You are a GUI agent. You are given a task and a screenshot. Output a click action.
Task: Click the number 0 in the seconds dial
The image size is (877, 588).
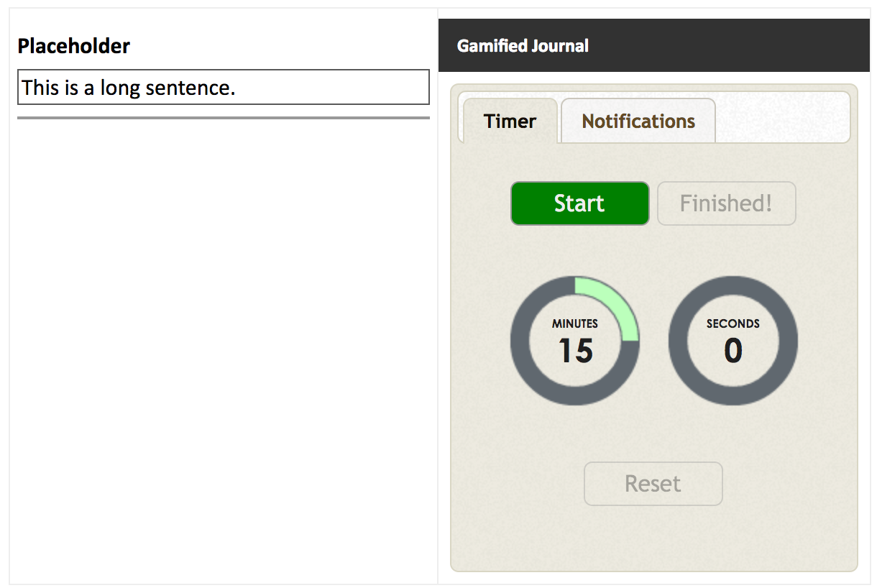point(733,352)
